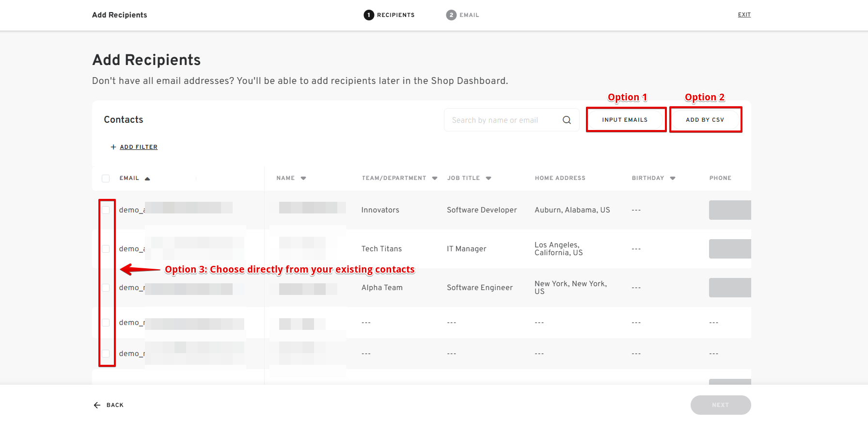Click the Contacts heading
Viewport: 868px width, 423px height.
tap(124, 120)
